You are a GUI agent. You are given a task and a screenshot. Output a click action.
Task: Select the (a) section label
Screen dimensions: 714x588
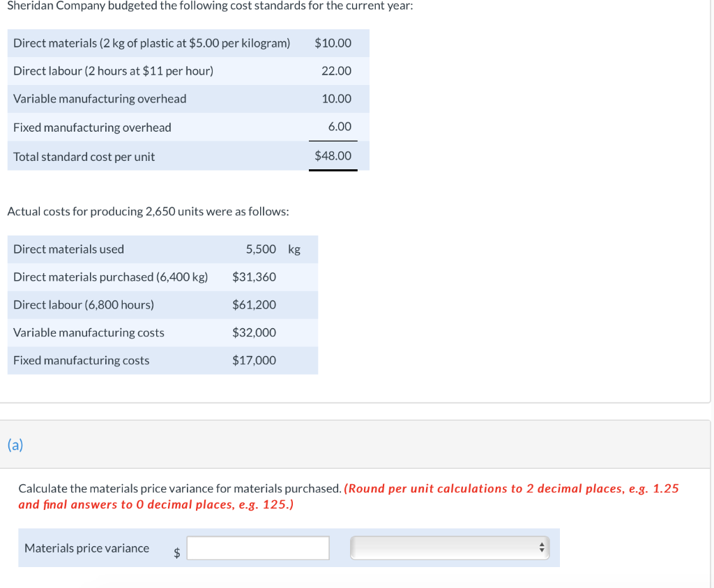point(13,444)
